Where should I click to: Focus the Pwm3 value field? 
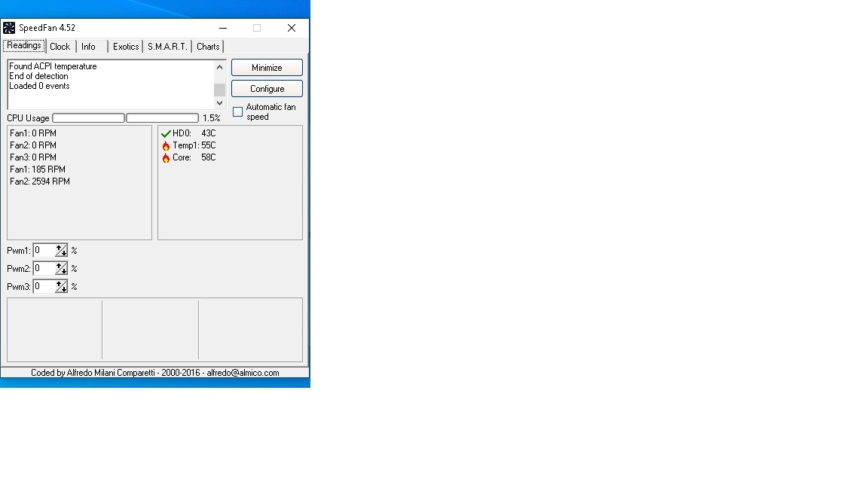(x=44, y=287)
